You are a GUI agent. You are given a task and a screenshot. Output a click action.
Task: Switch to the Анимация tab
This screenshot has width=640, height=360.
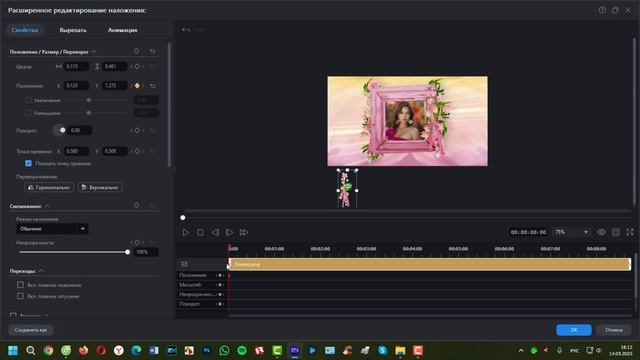pyautogui.click(x=122, y=30)
